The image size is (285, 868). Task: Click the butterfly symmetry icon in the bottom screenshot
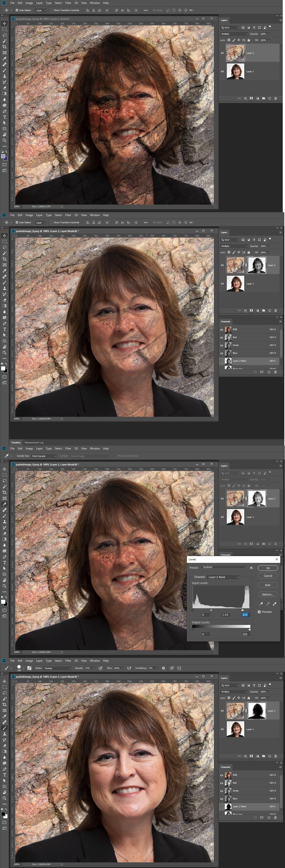point(179,668)
